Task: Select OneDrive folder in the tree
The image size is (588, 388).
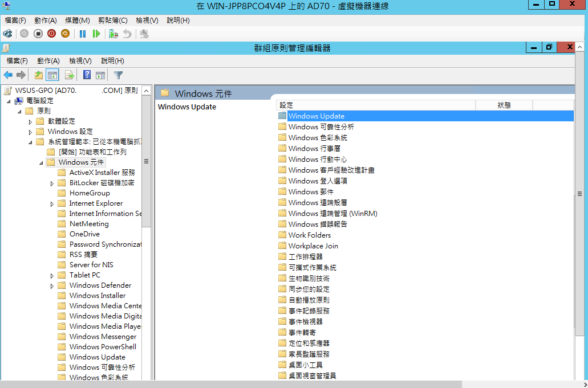Action: click(84, 234)
